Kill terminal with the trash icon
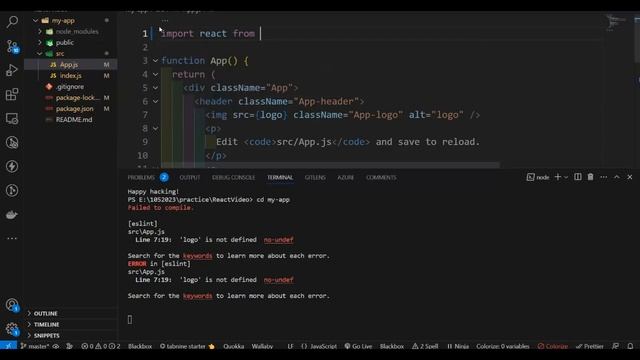The width and height of the screenshot is (640, 360). pos(590,177)
